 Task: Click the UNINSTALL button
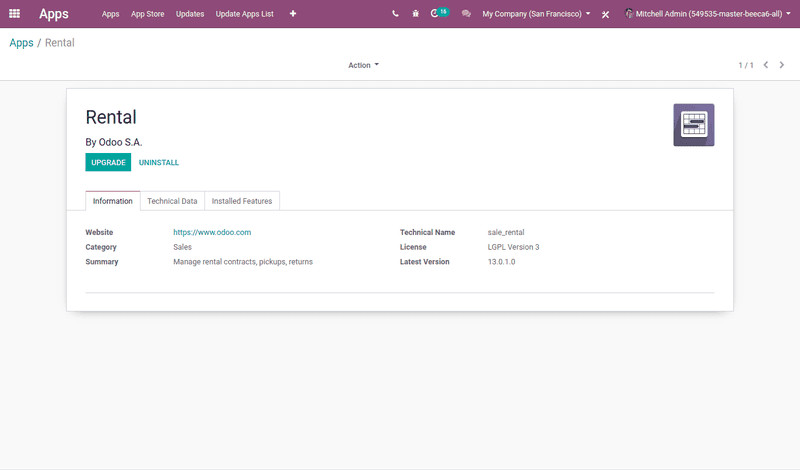click(159, 162)
